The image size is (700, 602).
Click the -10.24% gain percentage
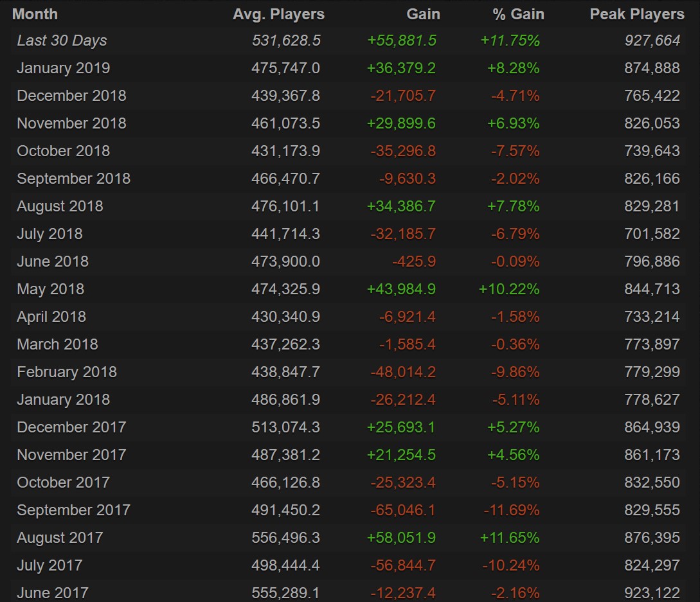coord(511,565)
